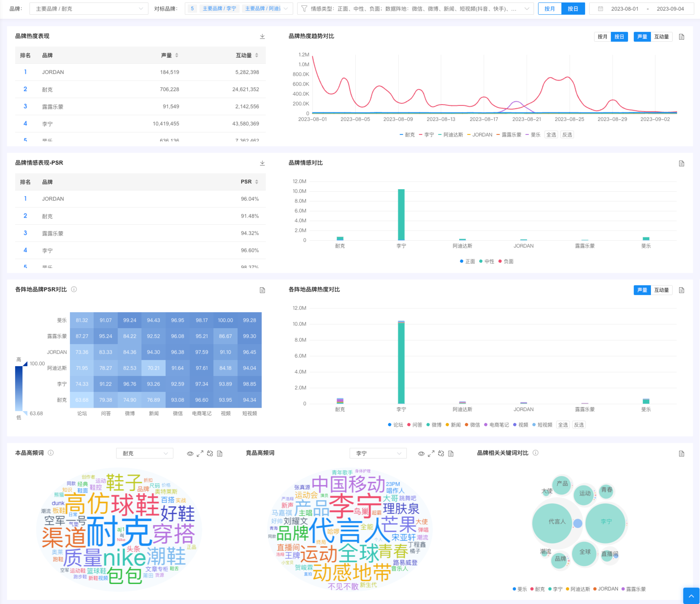Screen dimensions: 700x604
Task: Open data document icon of 本品高频词
Action: click(220, 453)
